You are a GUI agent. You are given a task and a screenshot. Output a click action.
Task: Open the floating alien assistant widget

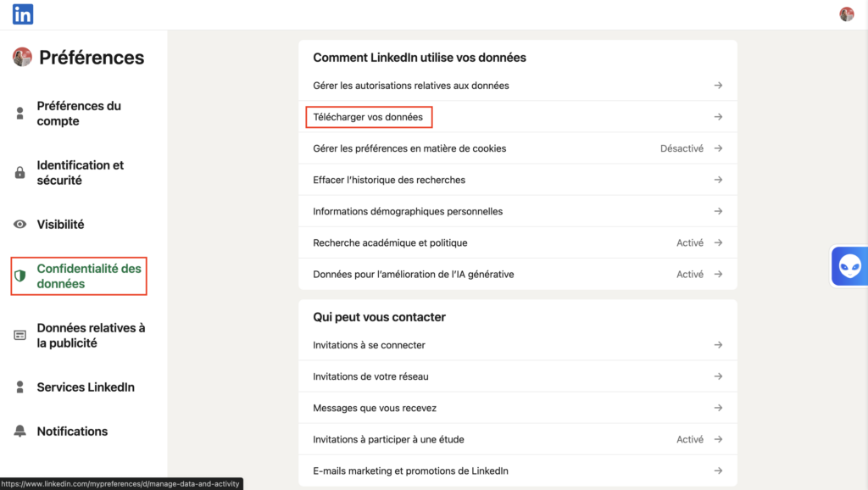tap(849, 266)
